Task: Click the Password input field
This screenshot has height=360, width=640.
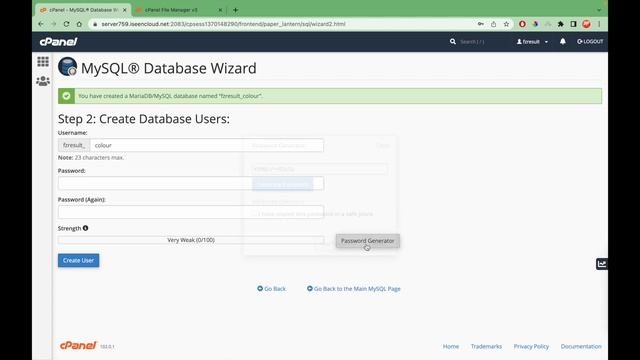Action: (x=191, y=183)
